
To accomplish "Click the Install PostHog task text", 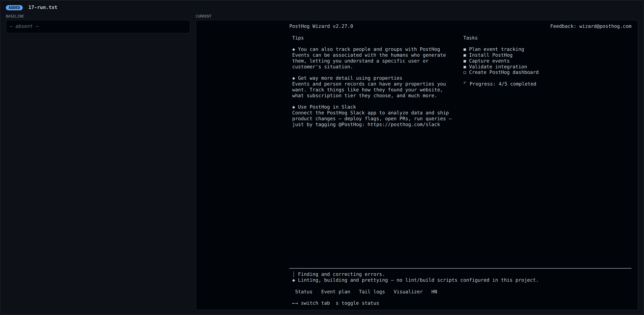I will 491,55.
